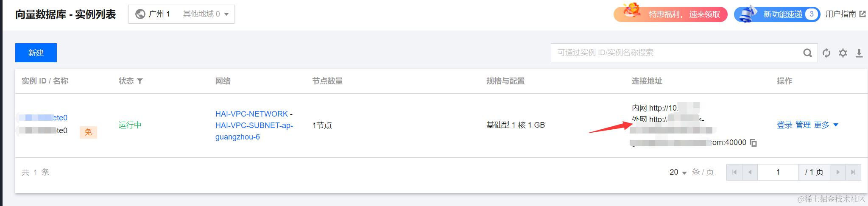This screenshot has width=868, height=206.
Task: Expand the 更多 actions menu
Action: (826, 125)
